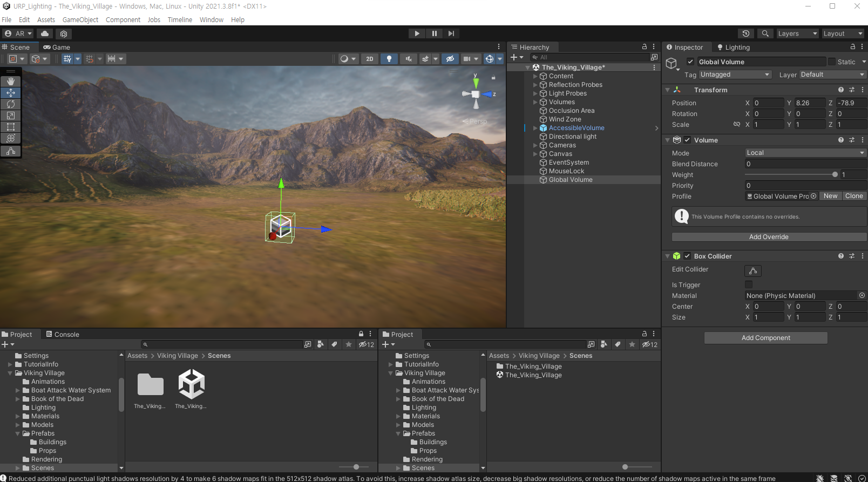
Task: Open version control toolbar icon
Action: click(x=64, y=33)
